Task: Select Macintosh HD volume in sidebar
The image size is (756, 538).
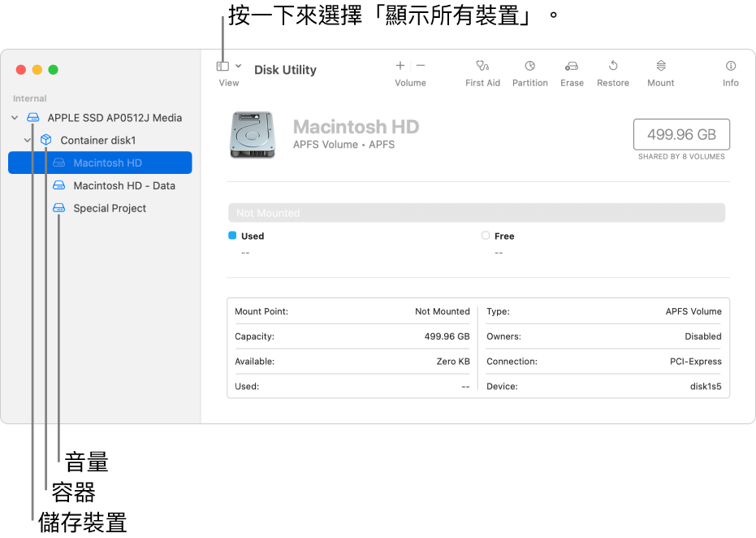Action: tap(101, 163)
